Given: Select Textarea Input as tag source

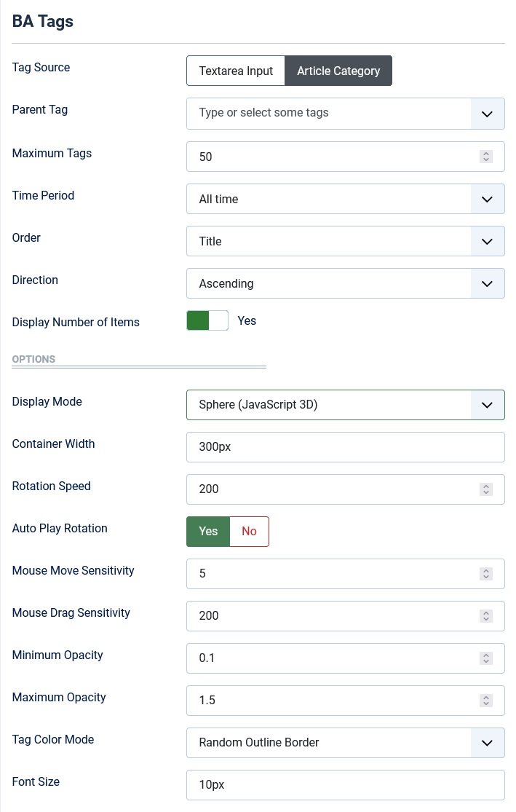Looking at the screenshot, I should click(x=236, y=71).
